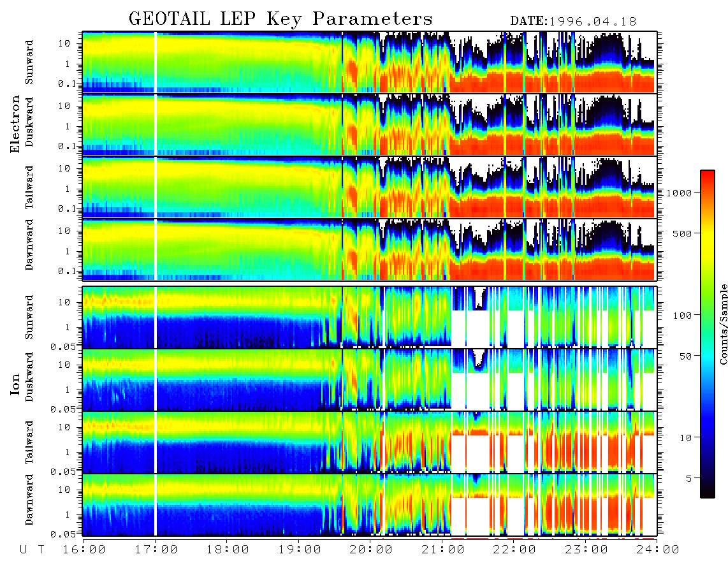Pick the Ion Duskward panel label
The image size is (728, 561).
coord(29,377)
